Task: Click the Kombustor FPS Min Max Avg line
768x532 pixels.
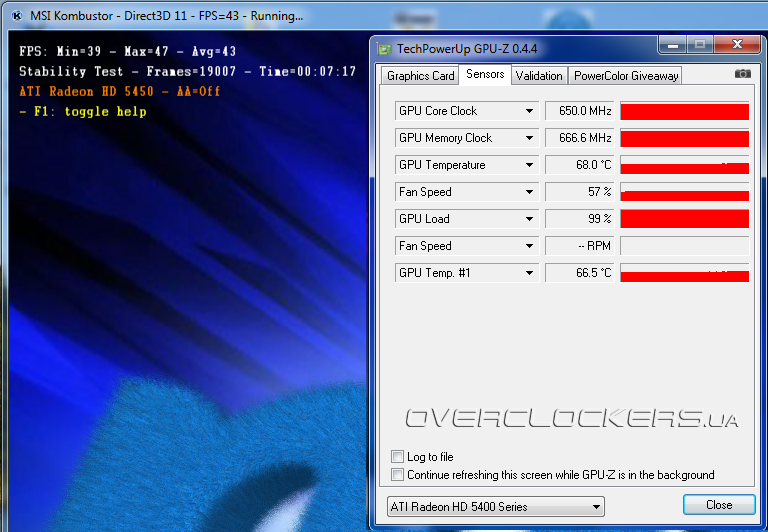Action: coord(127,51)
